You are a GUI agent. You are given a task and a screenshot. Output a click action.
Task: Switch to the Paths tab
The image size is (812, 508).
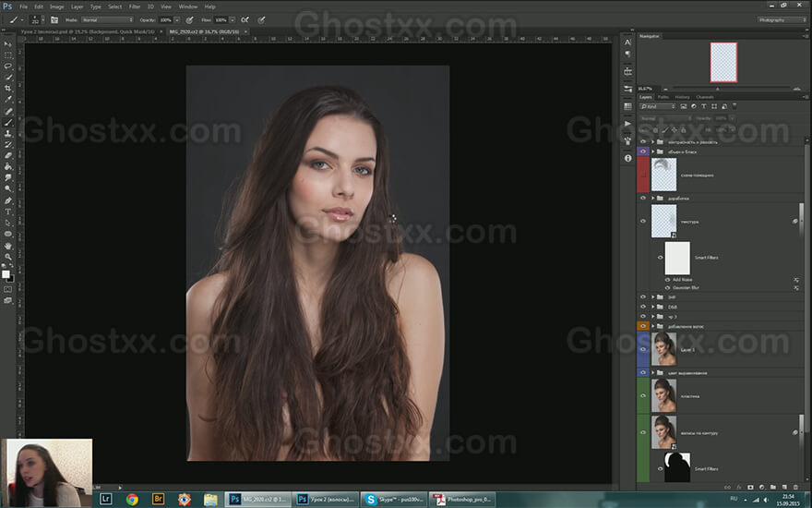663,97
